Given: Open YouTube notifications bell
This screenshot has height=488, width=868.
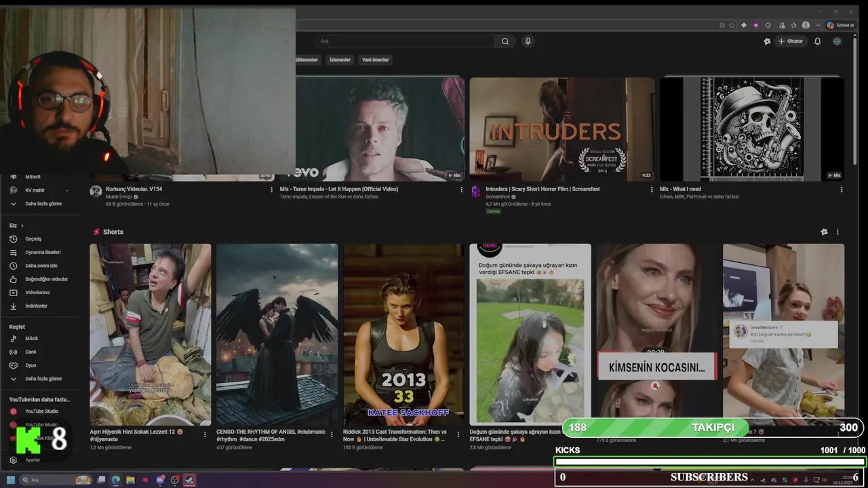Looking at the screenshot, I should pos(817,41).
